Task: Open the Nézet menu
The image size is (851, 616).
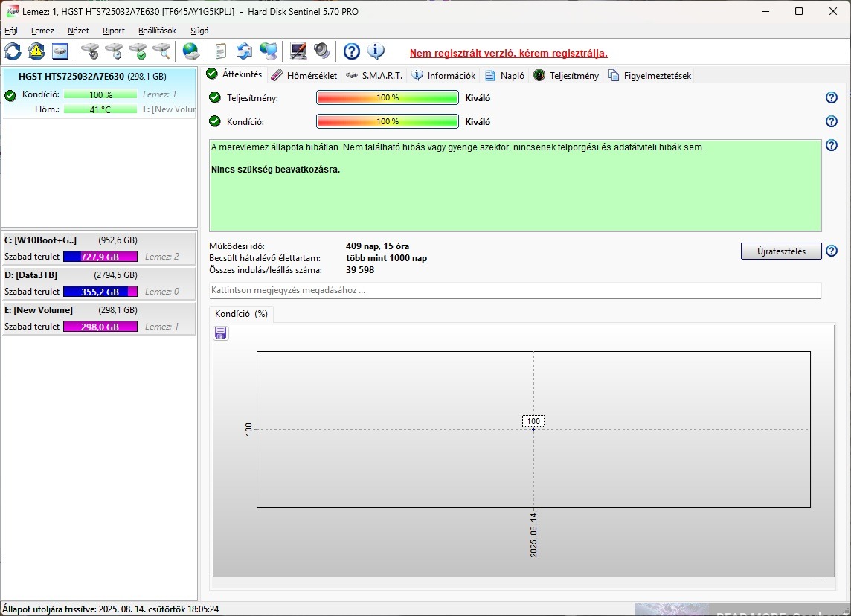Action: tap(78, 31)
